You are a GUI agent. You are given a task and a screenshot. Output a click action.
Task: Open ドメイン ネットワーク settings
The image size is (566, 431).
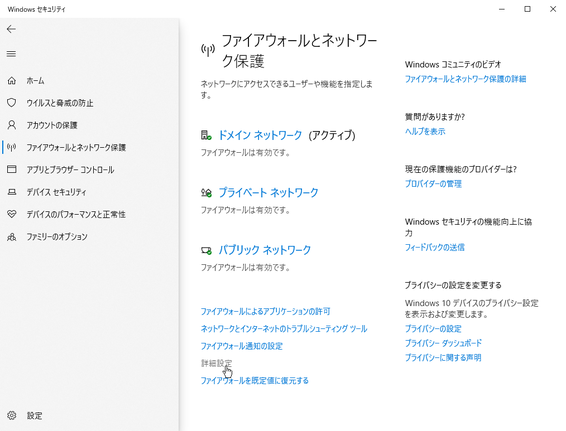[260, 135]
